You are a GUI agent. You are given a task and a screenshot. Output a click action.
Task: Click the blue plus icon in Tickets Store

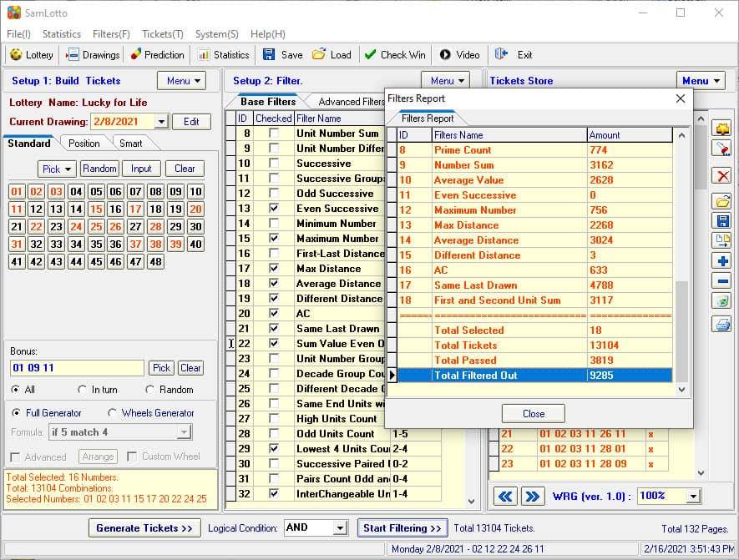[x=722, y=261]
